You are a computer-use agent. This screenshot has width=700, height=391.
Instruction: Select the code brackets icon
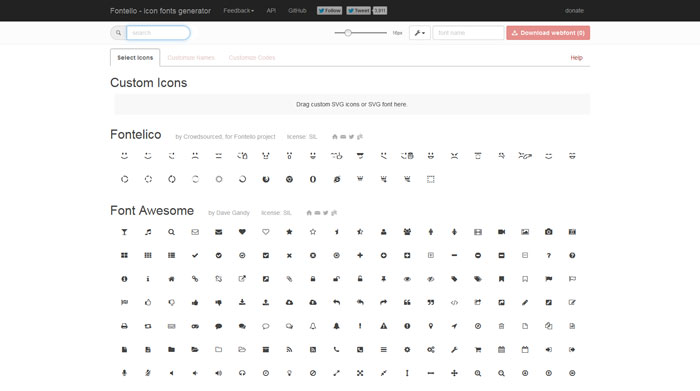coord(454,303)
